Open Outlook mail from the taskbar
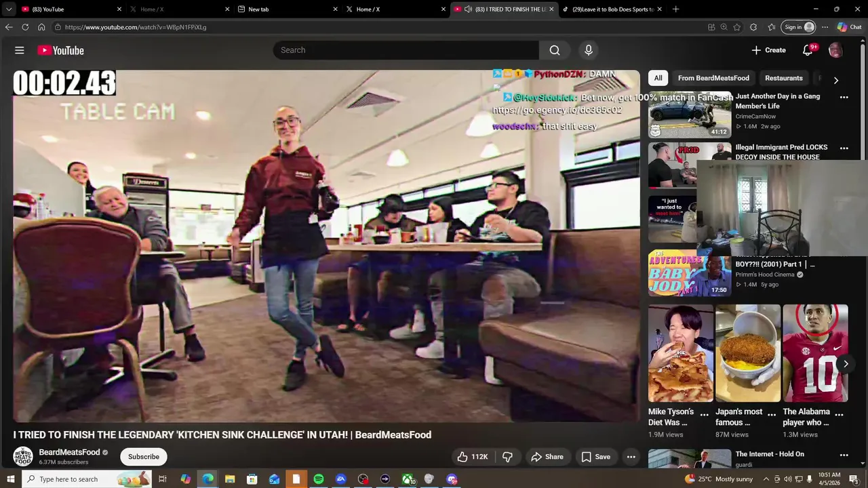 274,479
